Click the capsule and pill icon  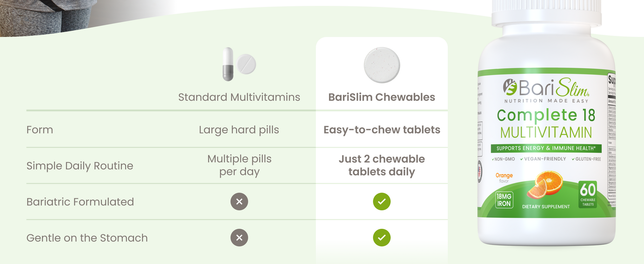pos(239,64)
